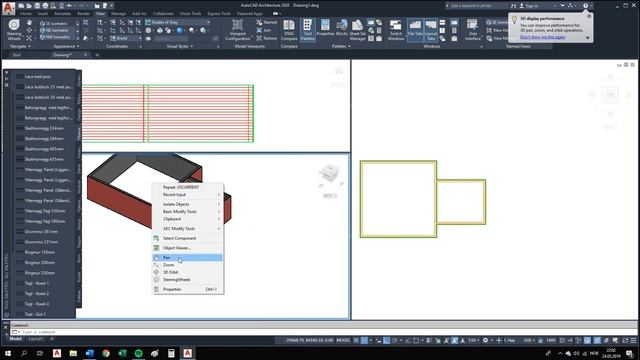Click the command line input field

[322, 332]
